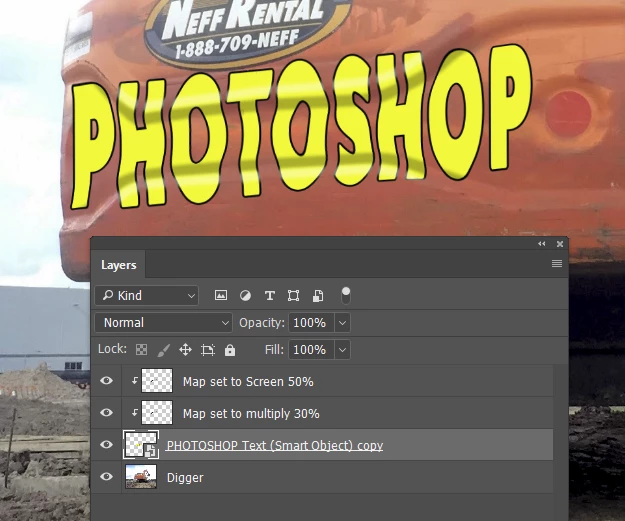The width and height of the screenshot is (625, 521).
Task: Toggle layer filtering on/off switch
Action: coord(346,295)
